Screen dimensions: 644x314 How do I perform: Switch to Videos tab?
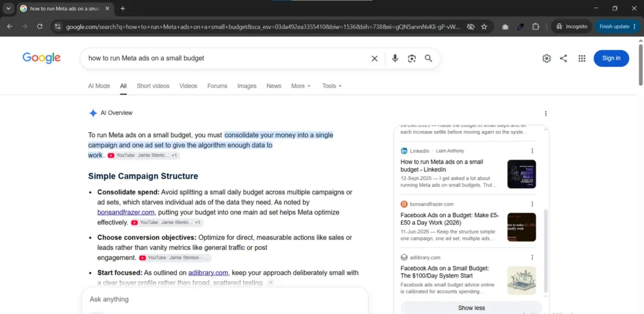point(188,86)
